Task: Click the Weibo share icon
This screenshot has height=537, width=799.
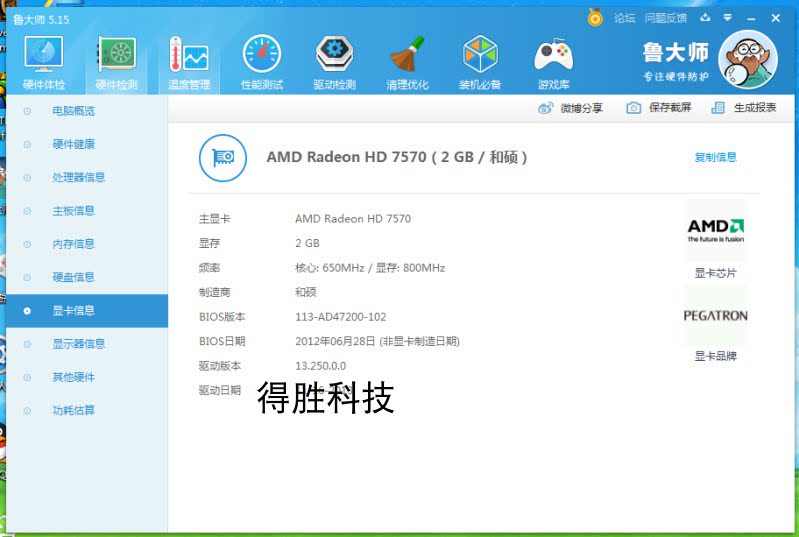Action: (x=545, y=108)
